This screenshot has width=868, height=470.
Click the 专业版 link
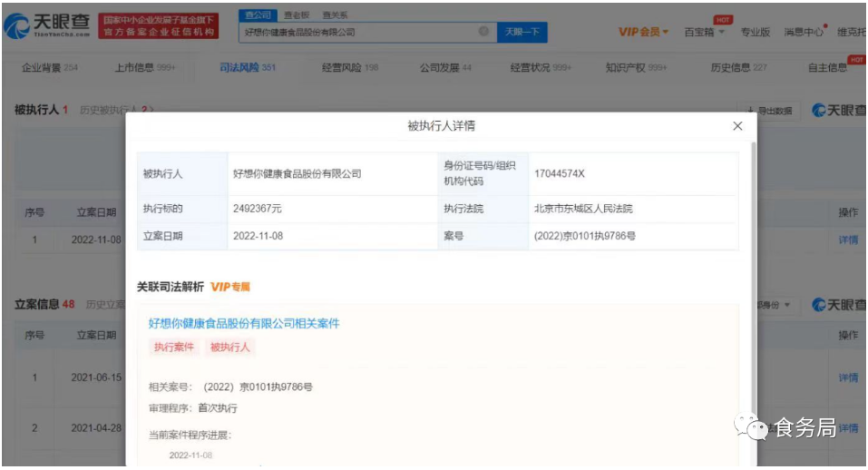click(755, 32)
